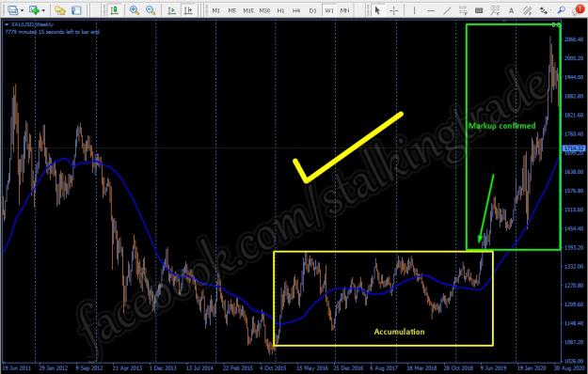Click price axis value 1821.60
This screenshot has height=374, width=588.
coord(574,115)
